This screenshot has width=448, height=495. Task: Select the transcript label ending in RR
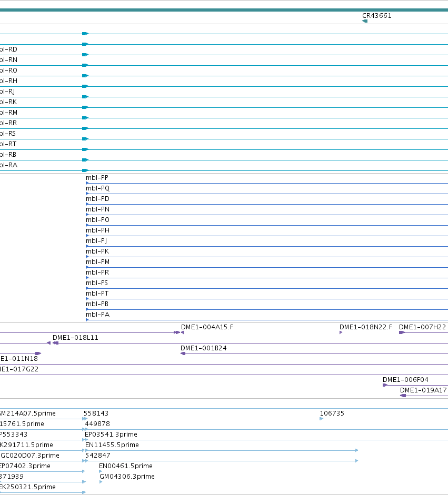(x=8, y=123)
